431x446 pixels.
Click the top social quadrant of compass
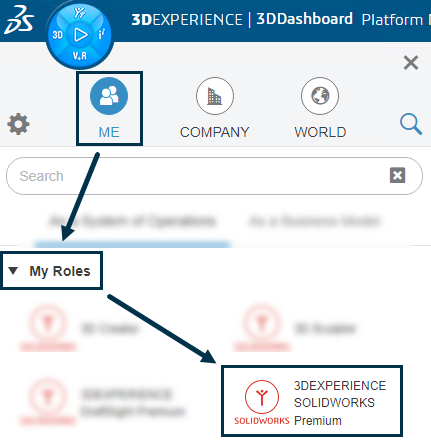tap(80, 13)
